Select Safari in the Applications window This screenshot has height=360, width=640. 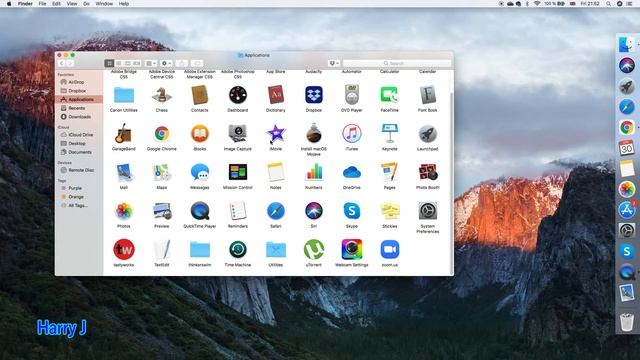(276, 211)
